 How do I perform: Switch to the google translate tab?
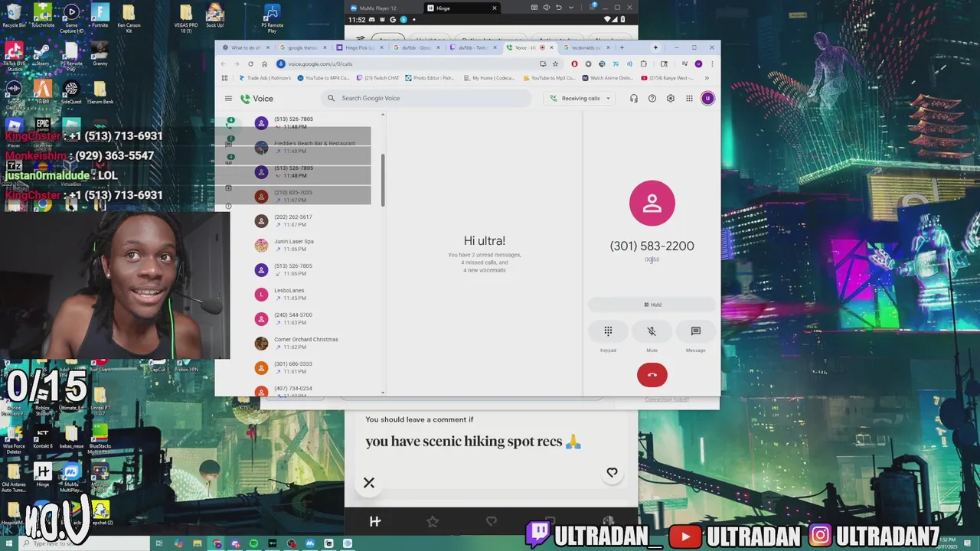tap(302, 47)
